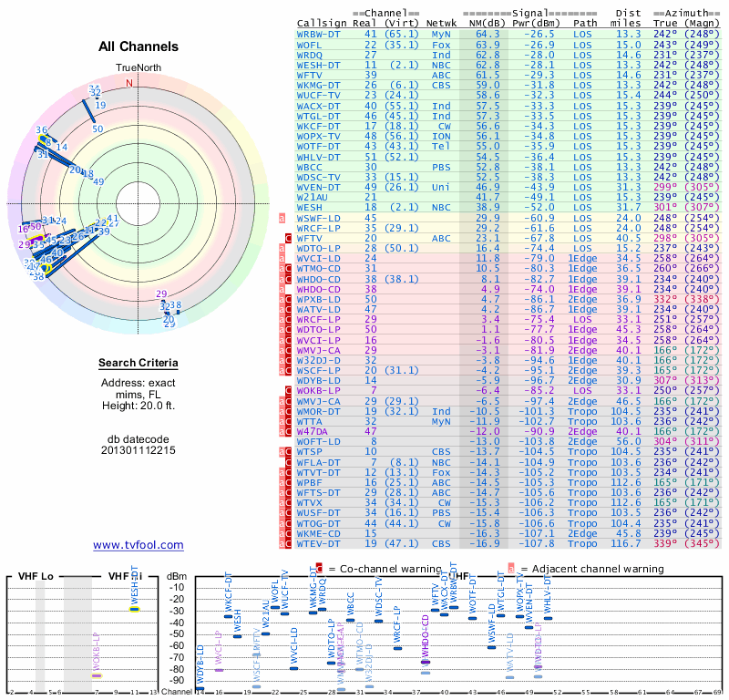The height and width of the screenshot is (700, 729).
Task: Click the WTEV-DT callsign at the table bottom
Action: pyautogui.click(x=318, y=543)
